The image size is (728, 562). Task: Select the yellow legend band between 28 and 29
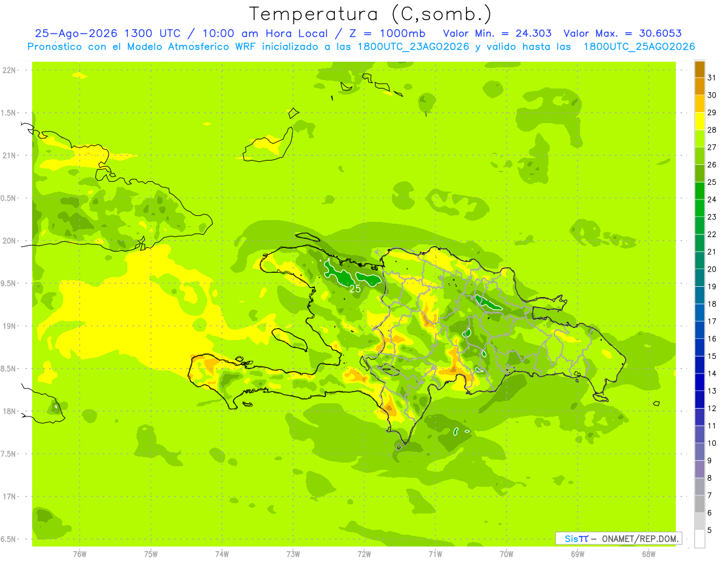[699, 121]
